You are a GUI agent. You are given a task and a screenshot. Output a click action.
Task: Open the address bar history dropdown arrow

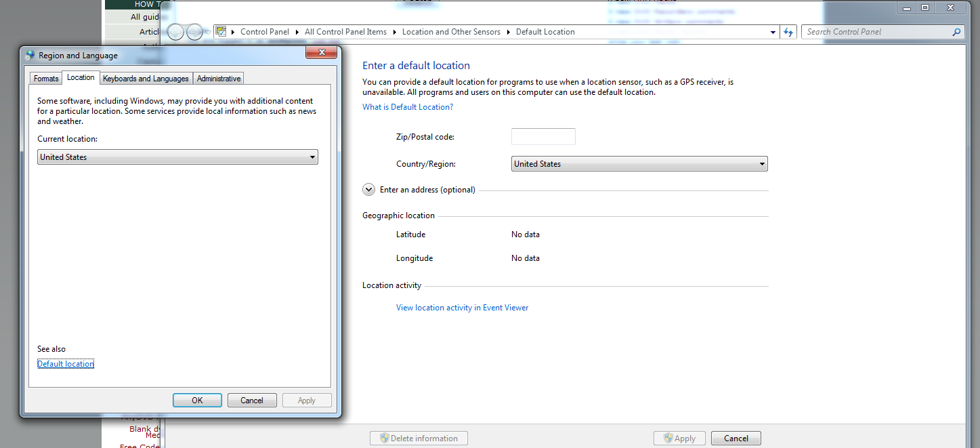tap(773, 32)
